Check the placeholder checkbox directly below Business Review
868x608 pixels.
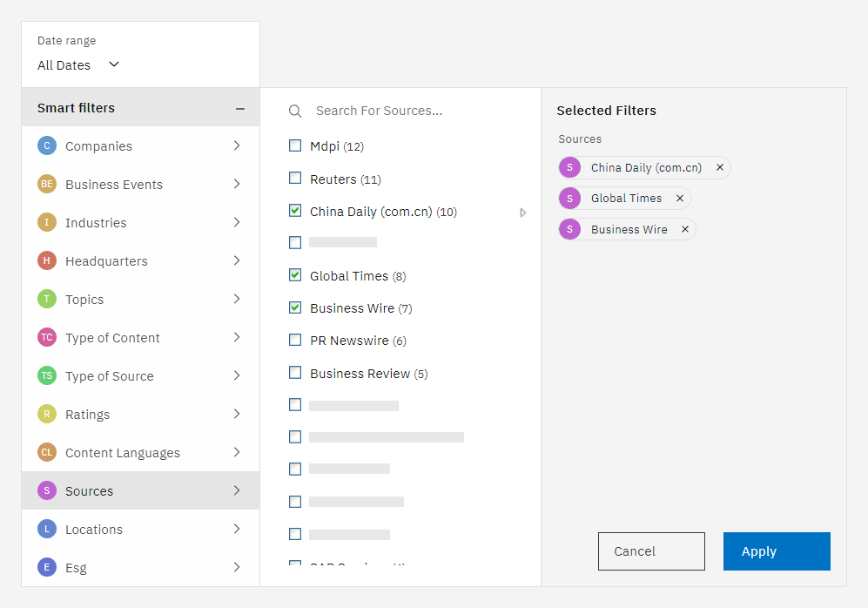point(295,405)
